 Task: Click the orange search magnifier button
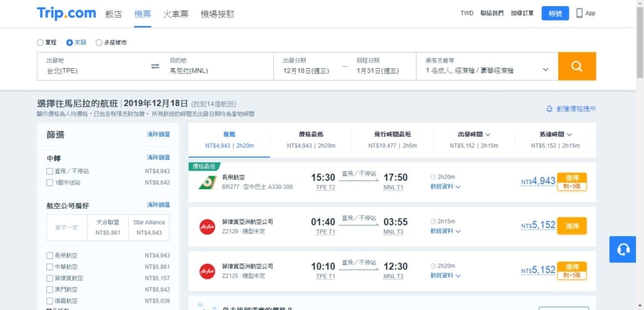[576, 66]
